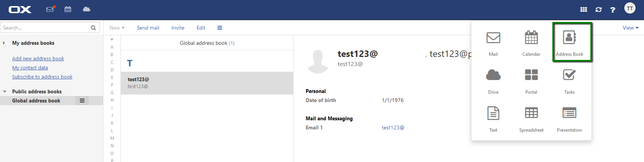
Task: Open Subscribe to address book link
Action: pos(42,77)
